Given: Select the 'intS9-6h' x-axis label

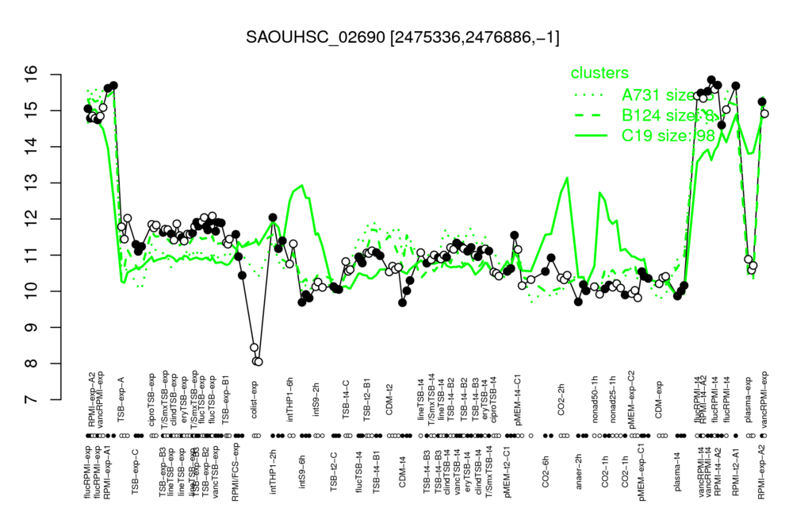Looking at the screenshot, I should [x=302, y=471].
